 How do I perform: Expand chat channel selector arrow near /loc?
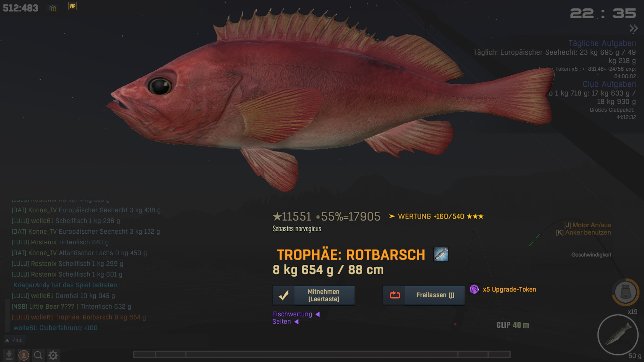(x=7, y=340)
